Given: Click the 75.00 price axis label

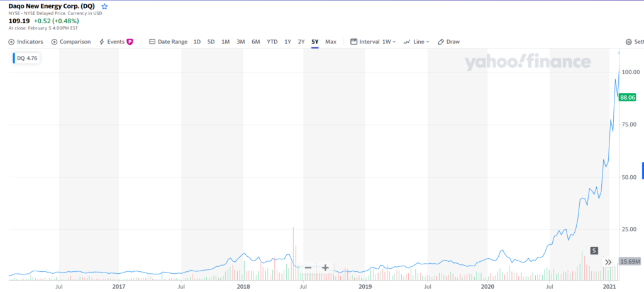Looking at the screenshot, I should (x=630, y=125).
